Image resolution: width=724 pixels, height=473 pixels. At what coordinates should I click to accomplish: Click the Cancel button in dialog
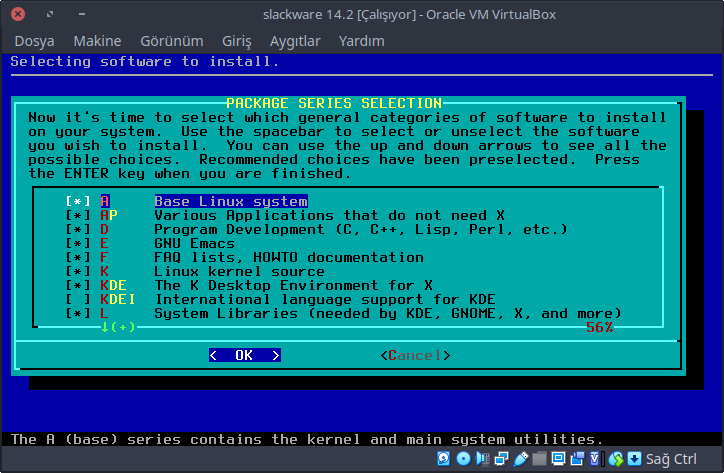415,355
